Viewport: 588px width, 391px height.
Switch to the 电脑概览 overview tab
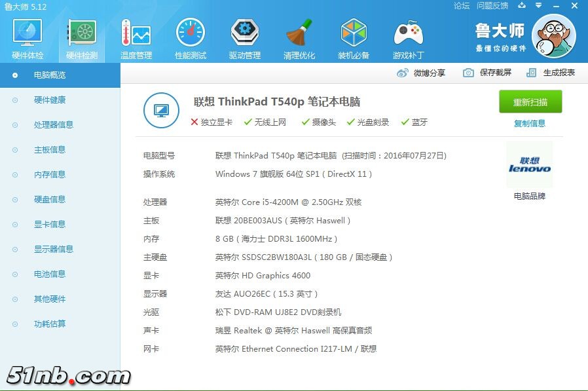(48, 75)
